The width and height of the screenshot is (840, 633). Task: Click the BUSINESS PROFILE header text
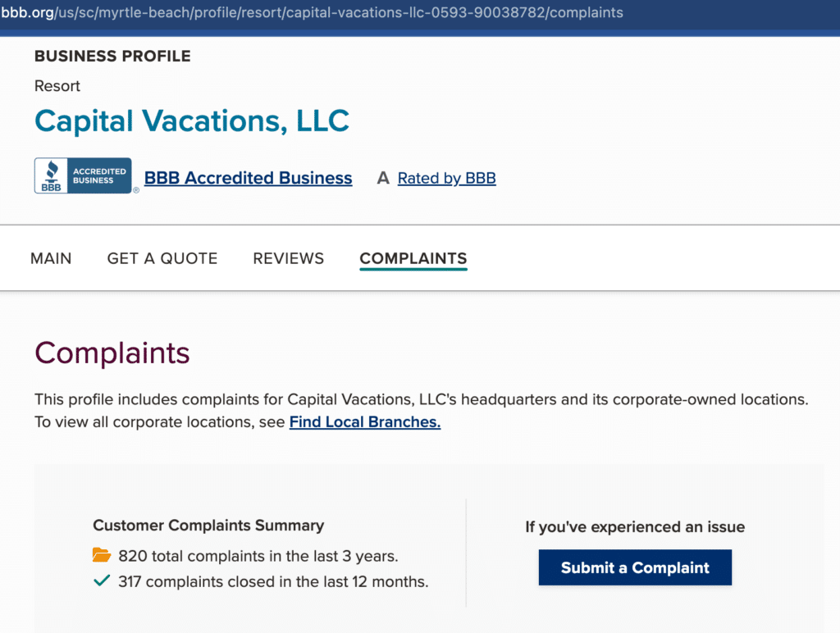[x=112, y=56]
